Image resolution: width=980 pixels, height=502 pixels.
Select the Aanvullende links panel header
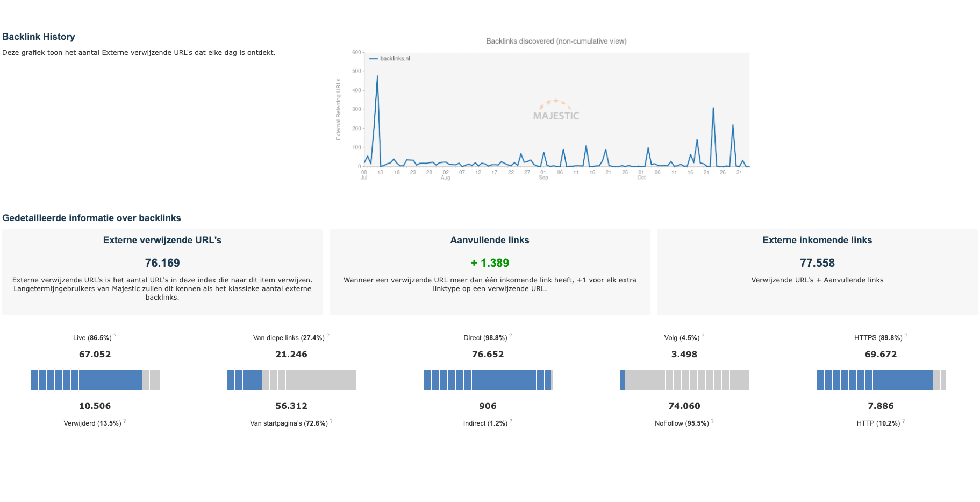489,240
